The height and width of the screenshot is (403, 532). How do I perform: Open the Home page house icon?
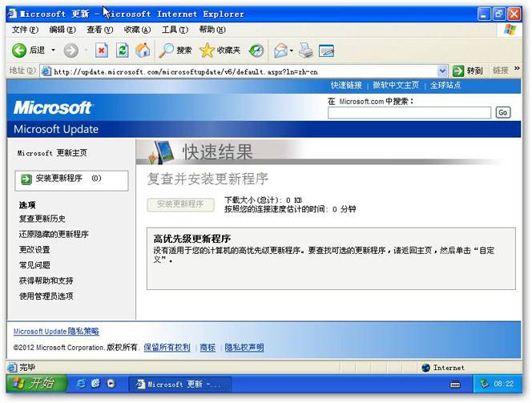click(x=143, y=50)
